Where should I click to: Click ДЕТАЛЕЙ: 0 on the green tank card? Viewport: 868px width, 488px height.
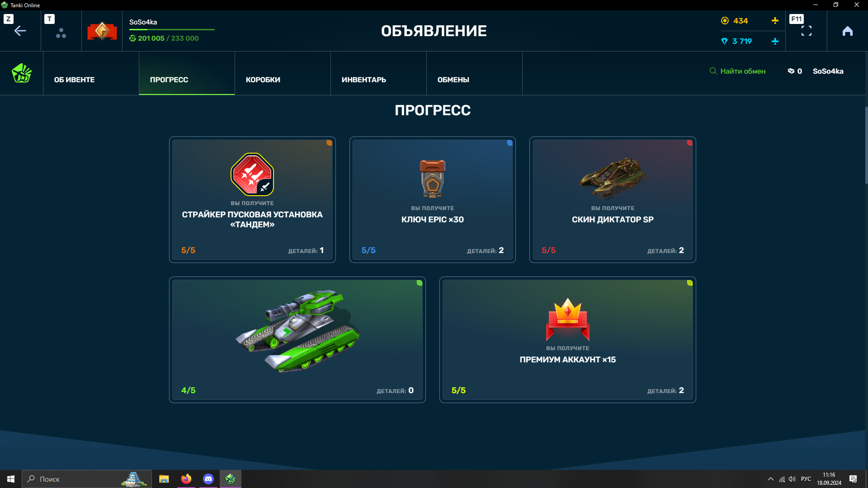(x=395, y=390)
